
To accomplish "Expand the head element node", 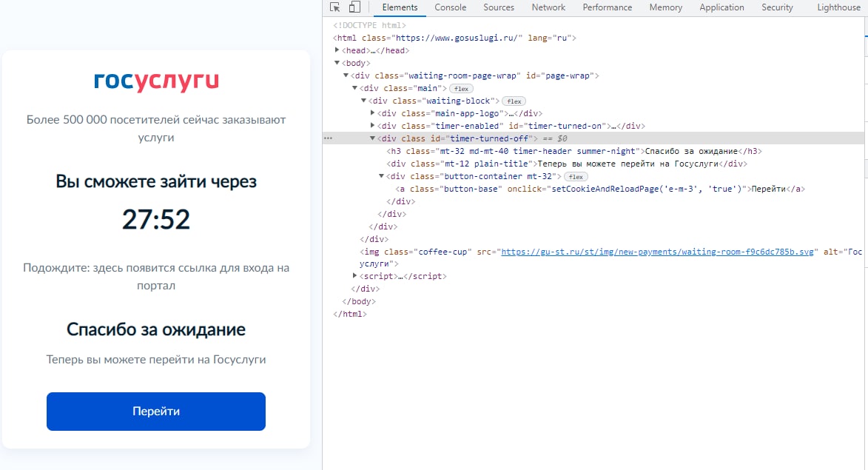I will pos(337,50).
